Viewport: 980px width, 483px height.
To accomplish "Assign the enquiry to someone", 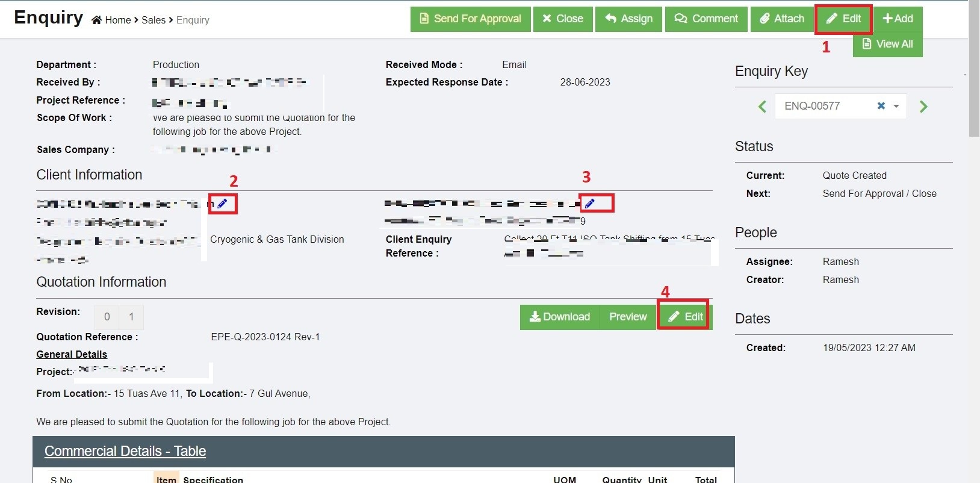I will (x=628, y=19).
